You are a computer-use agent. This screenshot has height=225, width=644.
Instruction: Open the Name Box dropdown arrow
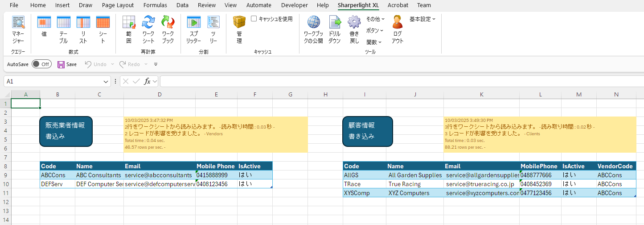(x=106, y=82)
